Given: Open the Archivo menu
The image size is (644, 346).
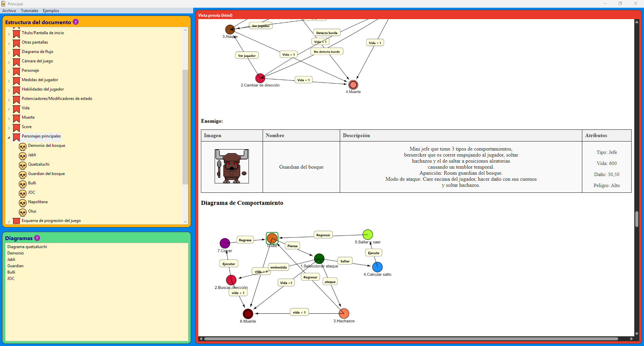Looking at the screenshot, I should (9, 11).
